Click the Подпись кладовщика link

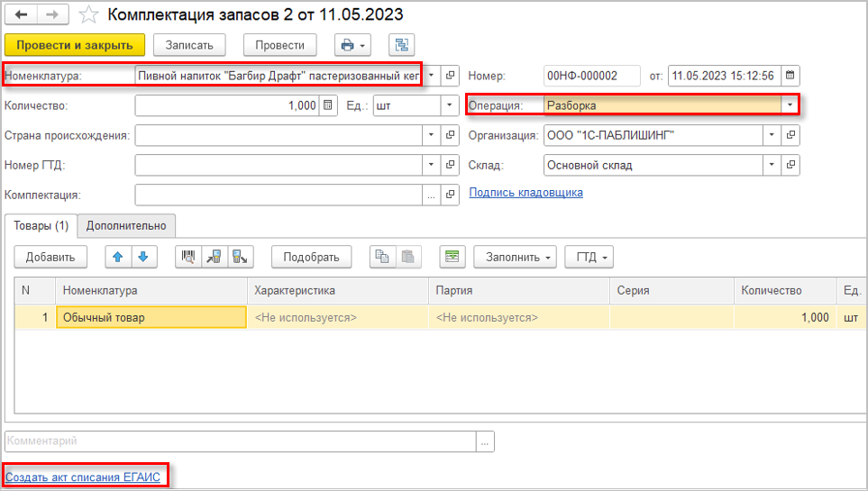tap(525, 192)
